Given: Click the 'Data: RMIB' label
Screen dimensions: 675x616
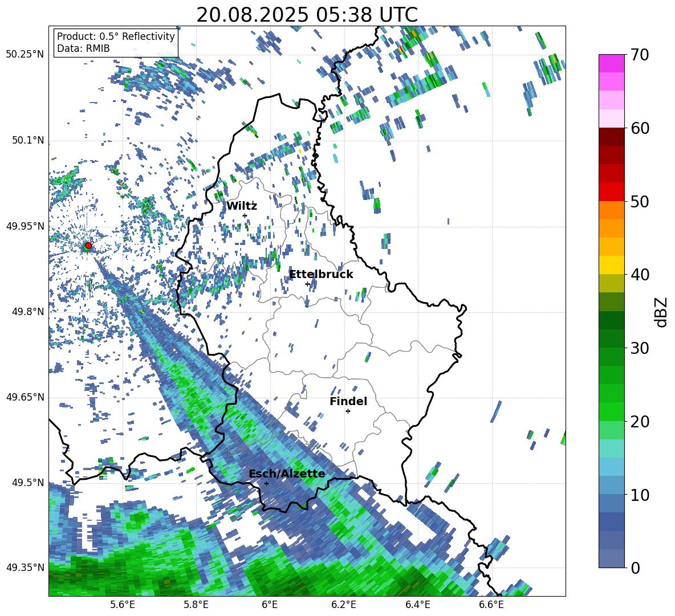Looking at the screenshot, I should 83,48.
